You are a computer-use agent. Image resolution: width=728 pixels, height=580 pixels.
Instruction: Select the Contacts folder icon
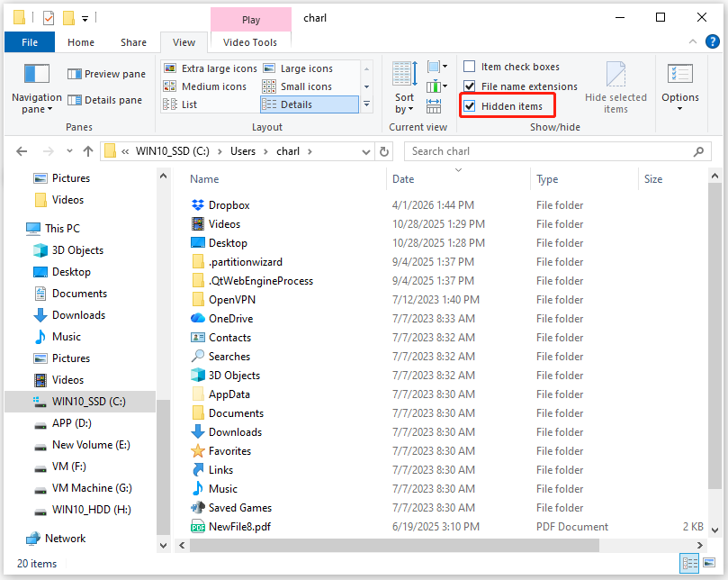(x=198, y=338)
